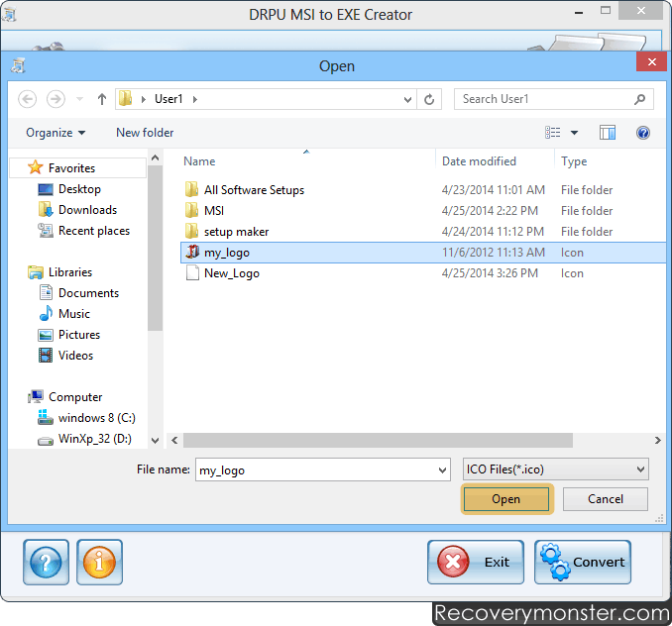Sort by Date modified column
The width and height of the screenshot is (672, 626).
coord(479,161)
